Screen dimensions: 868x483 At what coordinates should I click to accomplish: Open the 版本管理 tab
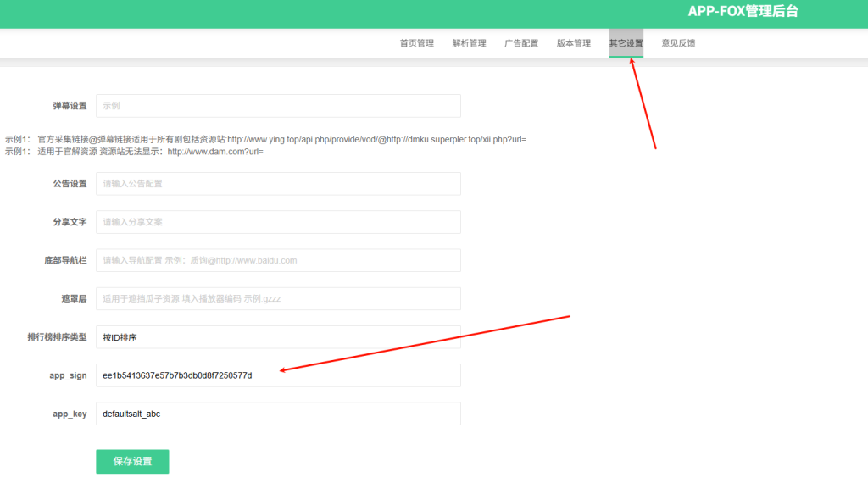click(574, 43)
